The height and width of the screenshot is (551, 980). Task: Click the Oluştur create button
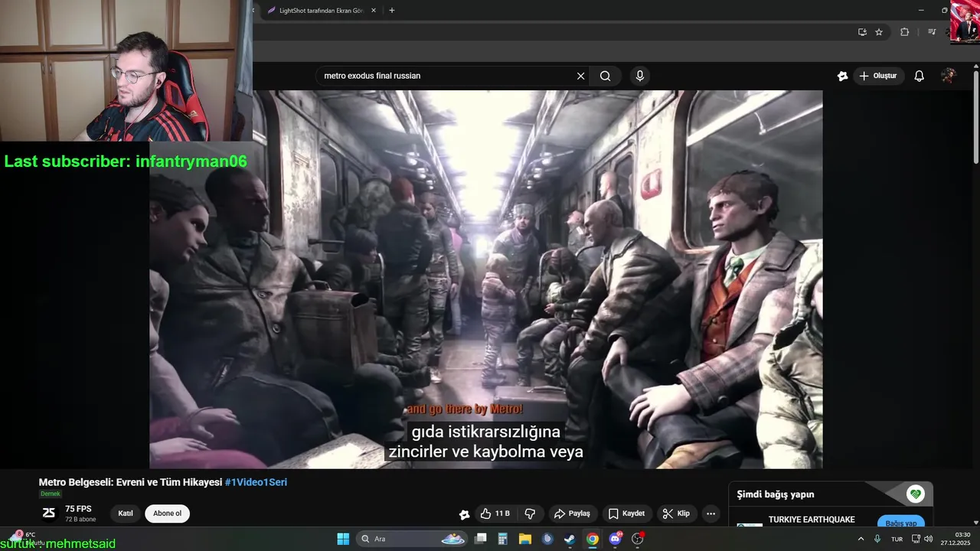click(878, 76)
